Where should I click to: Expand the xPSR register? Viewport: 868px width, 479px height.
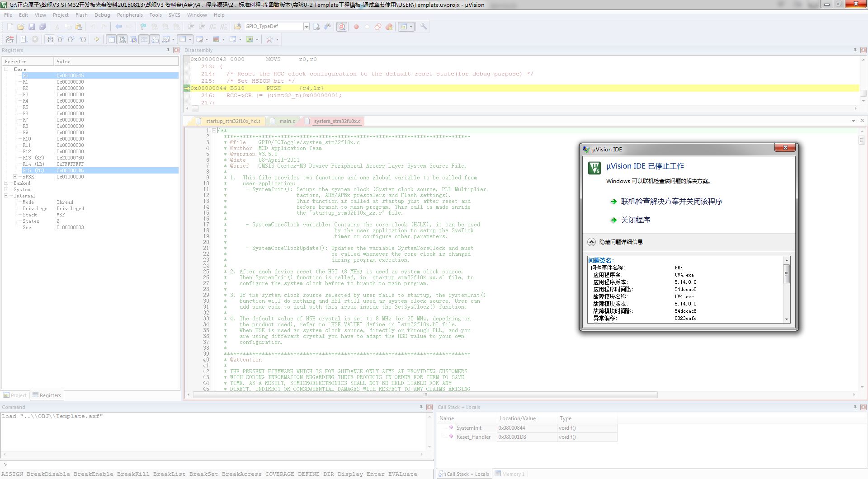[x=15, y=177]
